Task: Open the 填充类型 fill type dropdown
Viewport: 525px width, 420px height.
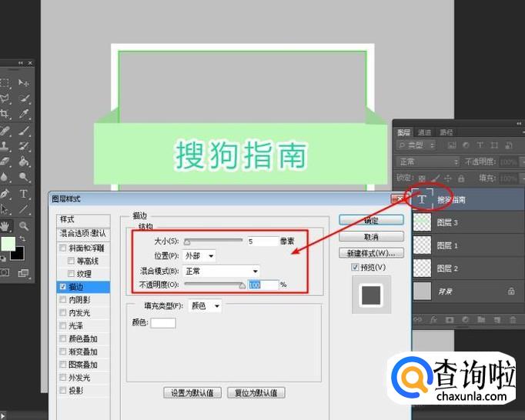Action: (206, 306)
